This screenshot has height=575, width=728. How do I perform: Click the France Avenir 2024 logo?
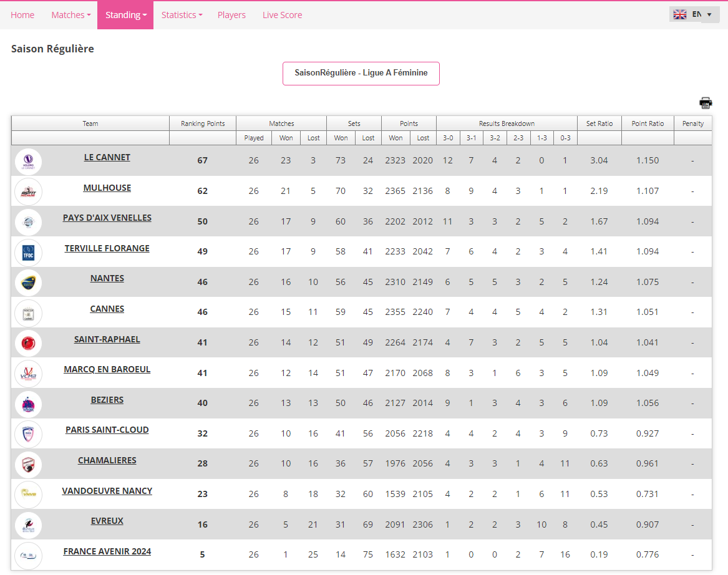(x=28, y=556)
